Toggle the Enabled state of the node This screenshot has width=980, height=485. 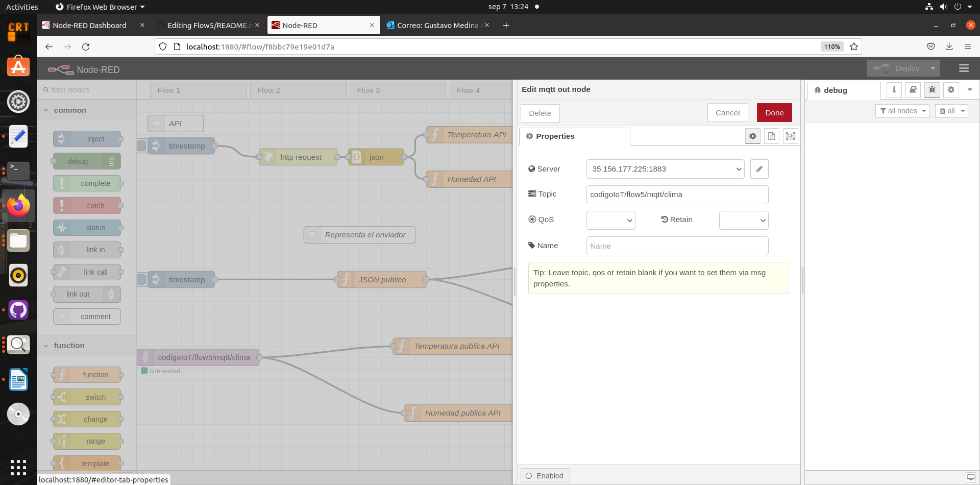click(x=545, y=476)
